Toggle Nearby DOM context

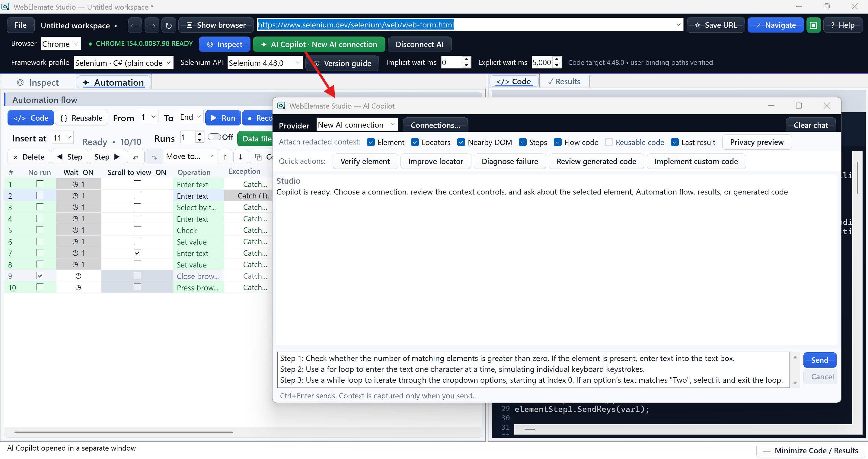[461, 142]
